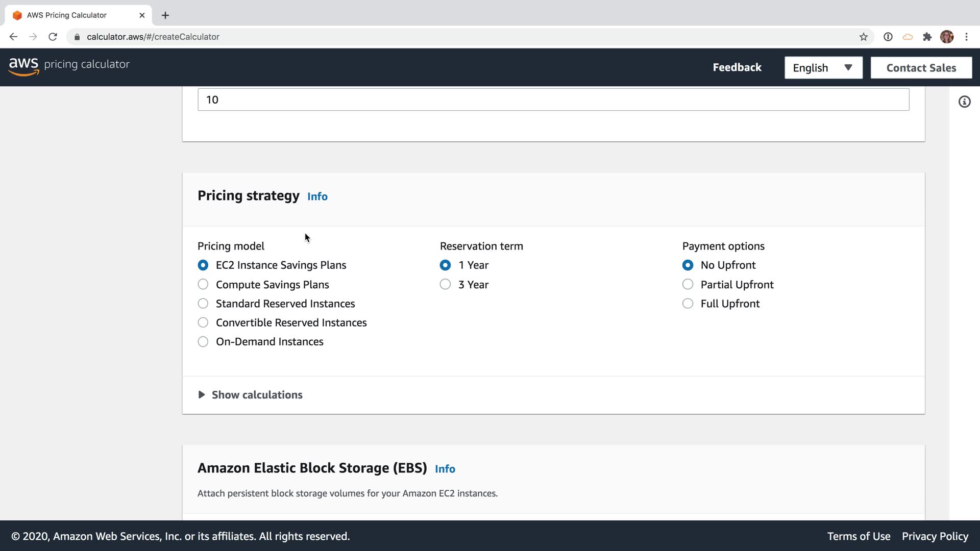This screenshot has width=980, height=551.
Task: Go back to previous page
Action: [14, 37]
